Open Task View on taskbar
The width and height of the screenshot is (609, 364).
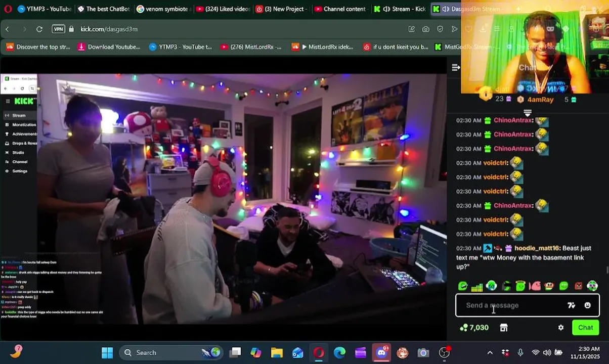tap(236, 353)
